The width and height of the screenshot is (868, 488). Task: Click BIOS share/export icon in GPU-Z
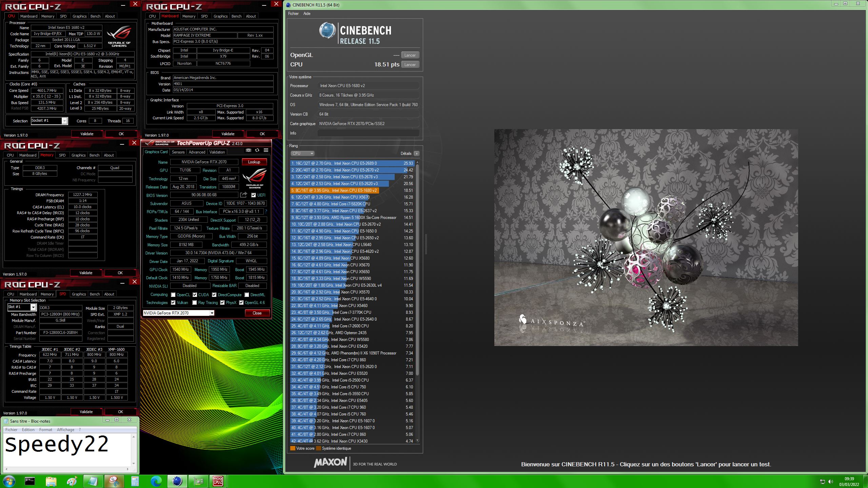pos(243,195)
